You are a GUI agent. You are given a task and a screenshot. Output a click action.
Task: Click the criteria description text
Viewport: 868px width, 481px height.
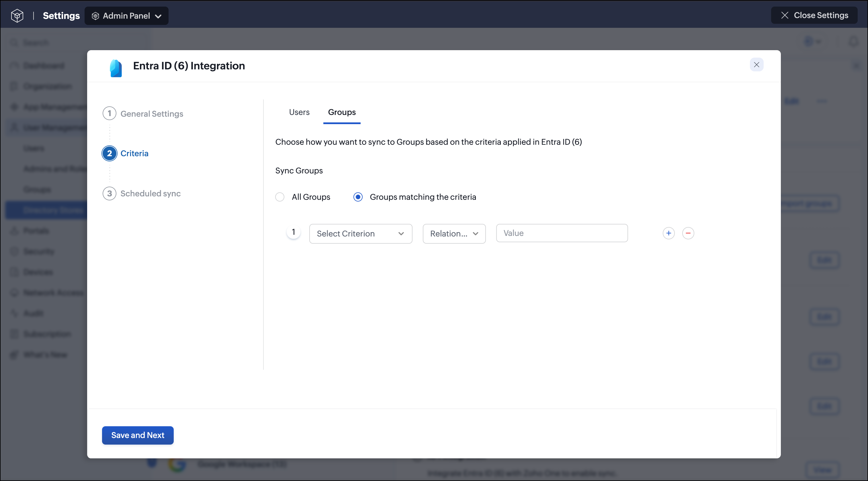(x=429, y=142)
